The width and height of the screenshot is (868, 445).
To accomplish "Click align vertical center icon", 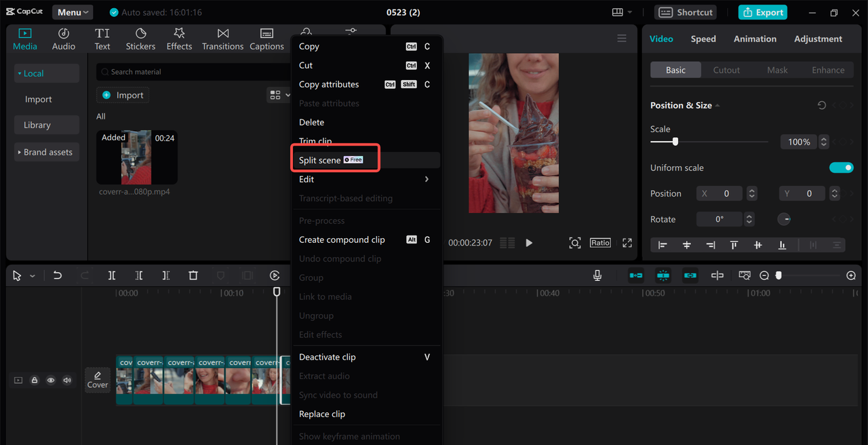I will [x=758, y=245].
